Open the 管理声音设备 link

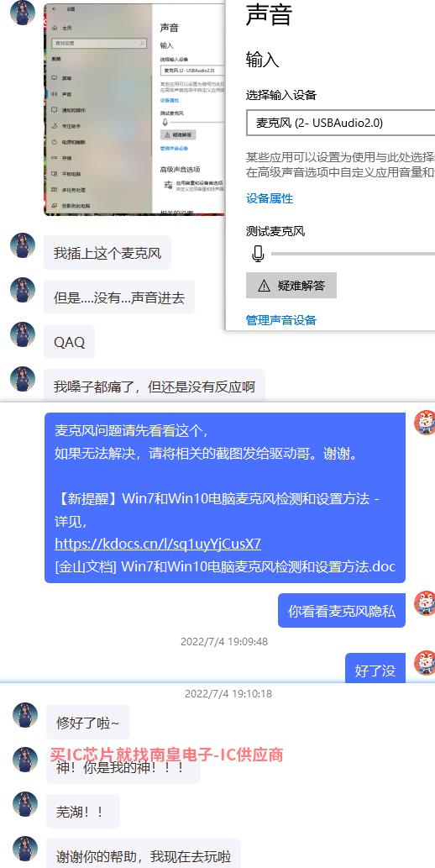pyautogui.click(x=281, y=320)
